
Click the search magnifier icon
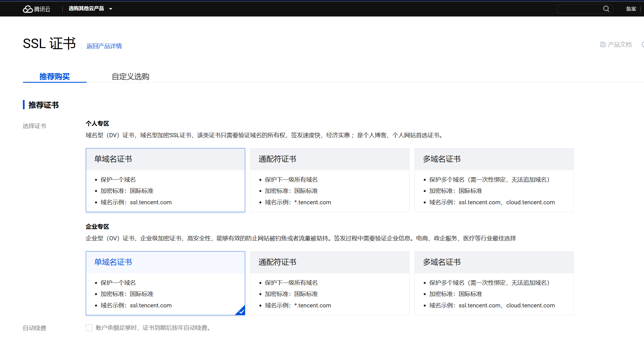click(606, 9)
